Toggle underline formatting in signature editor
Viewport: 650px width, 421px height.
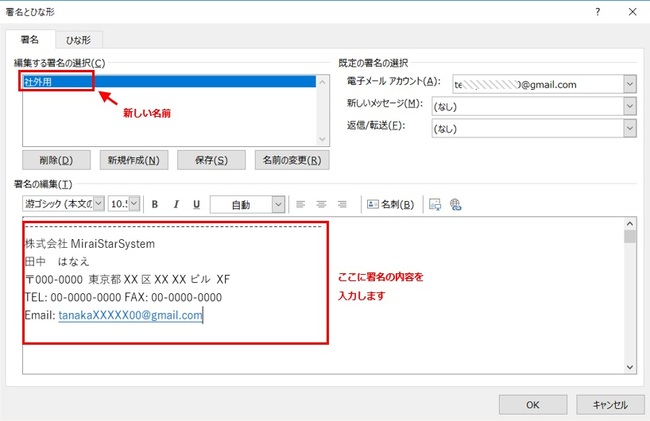pos(196,204)
